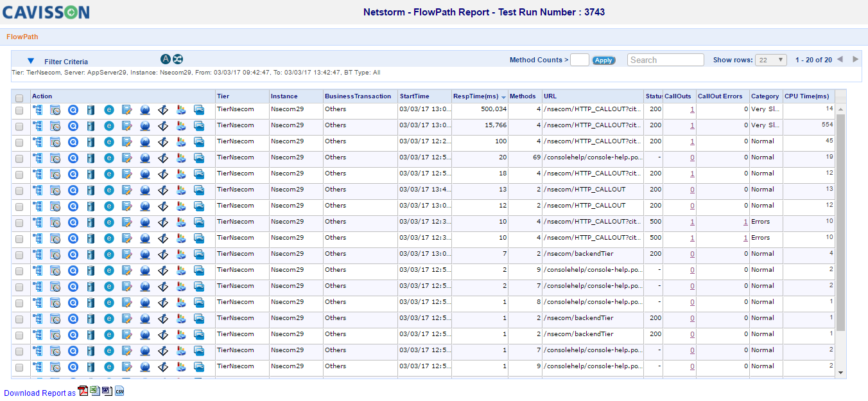Sort by RespTime(ms) column arrow
The width and height of the screenshot is (868, 401).
pyautogui.click(x=504, y=97)
